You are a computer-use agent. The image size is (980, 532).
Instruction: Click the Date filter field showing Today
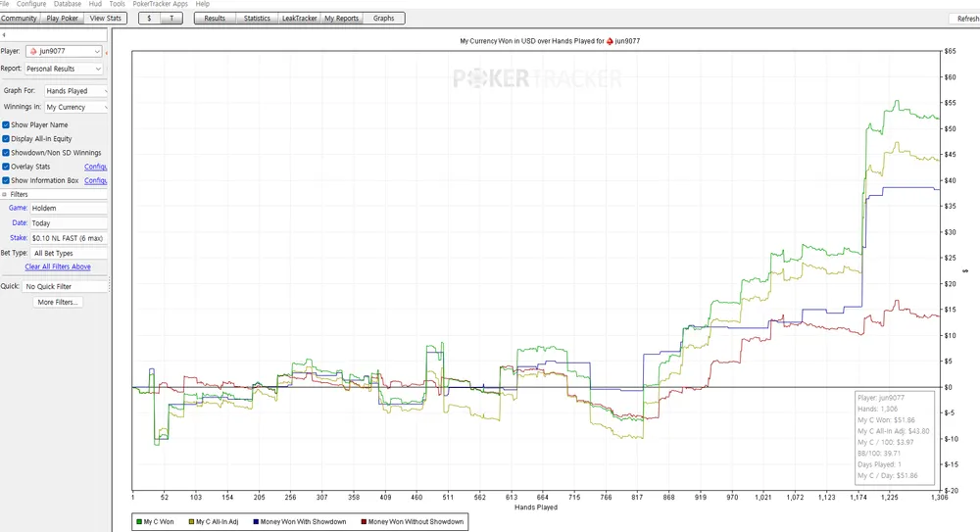[x=69, y=223]
